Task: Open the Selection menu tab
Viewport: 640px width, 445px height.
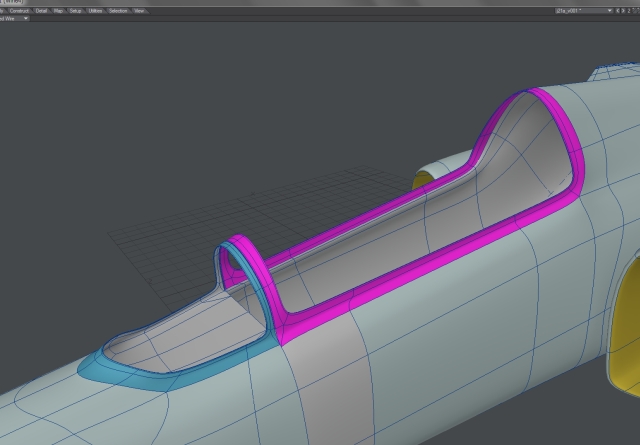Action: point(118,11)
